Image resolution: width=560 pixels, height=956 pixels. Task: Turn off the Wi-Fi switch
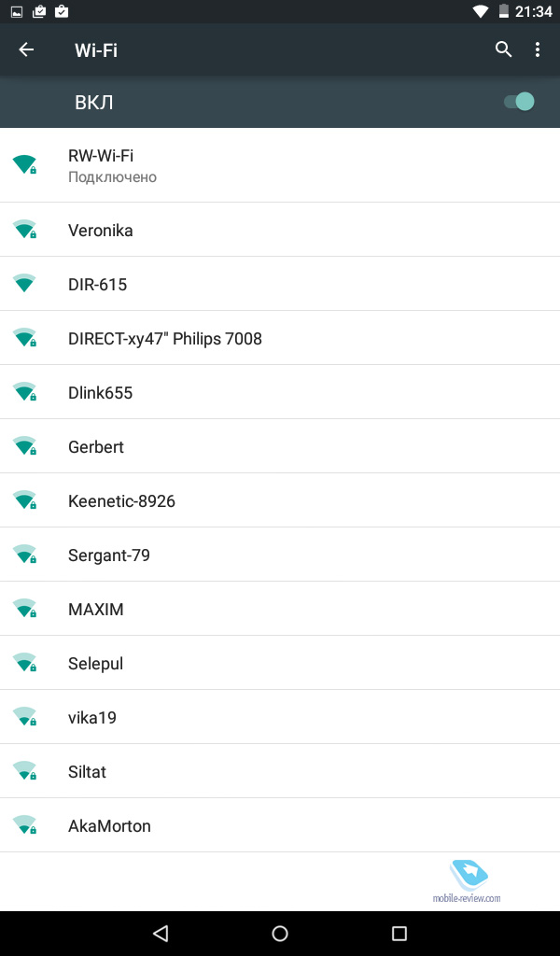[x=519, y=102]
